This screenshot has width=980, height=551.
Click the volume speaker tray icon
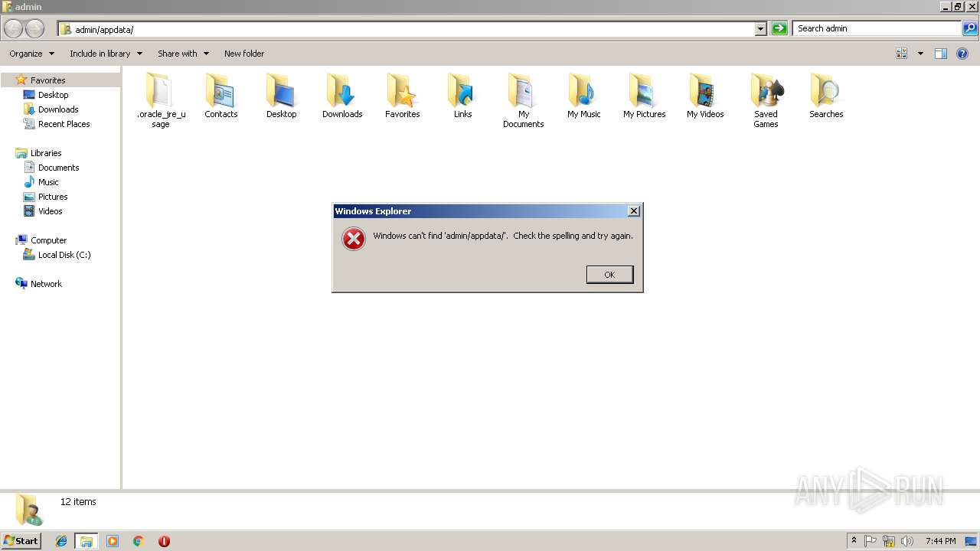(x=907, y=541)
